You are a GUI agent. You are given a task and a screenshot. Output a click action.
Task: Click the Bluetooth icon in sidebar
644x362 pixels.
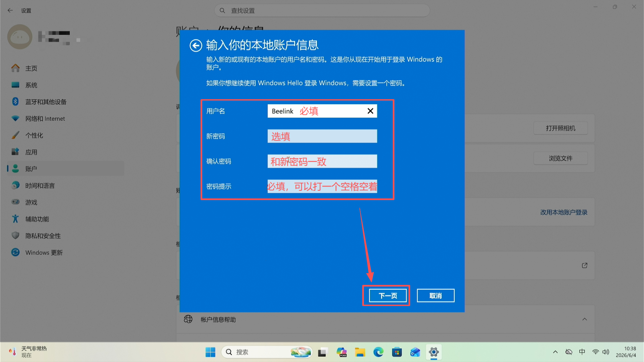coord(15,102)
